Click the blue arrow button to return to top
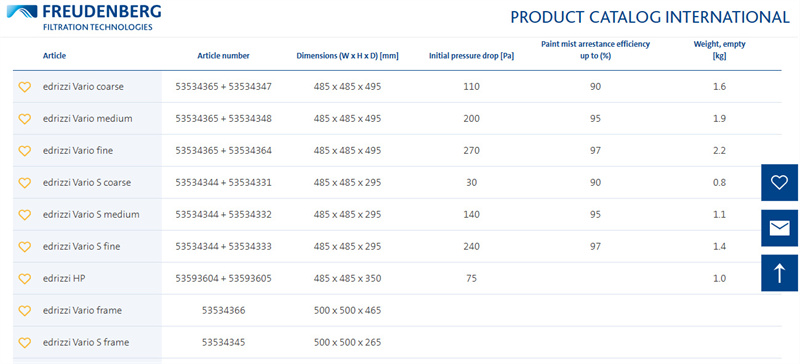This screenshot has height=364, width=800. 779,273
